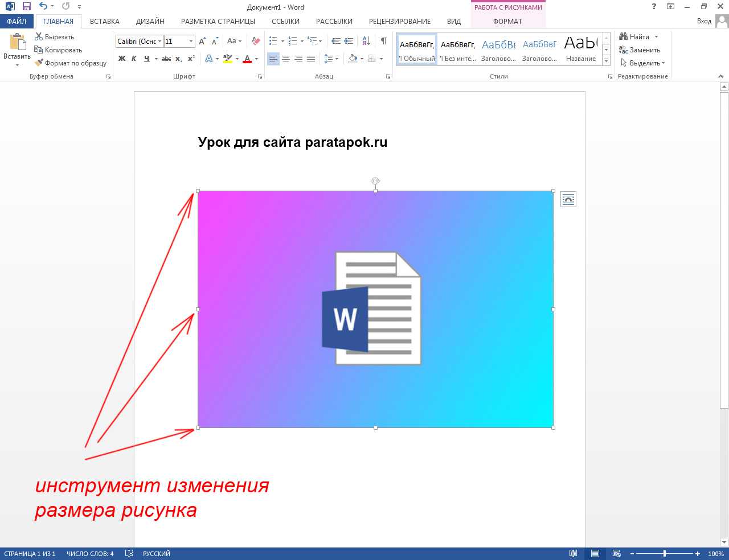Click the Layout Options button beside the picture
This screenshot has height=560, width=729.
(567, 199)
